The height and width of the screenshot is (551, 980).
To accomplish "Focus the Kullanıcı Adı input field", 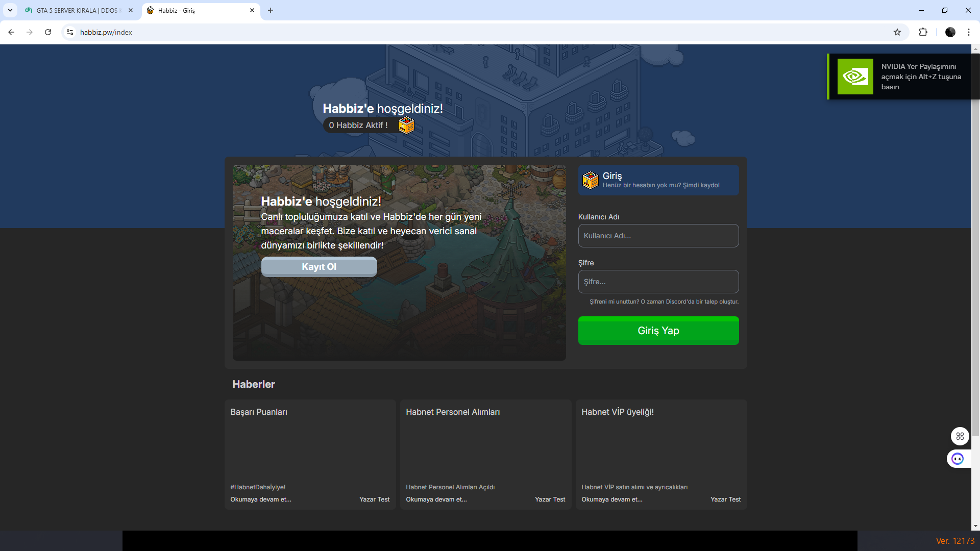I will 658,236.
